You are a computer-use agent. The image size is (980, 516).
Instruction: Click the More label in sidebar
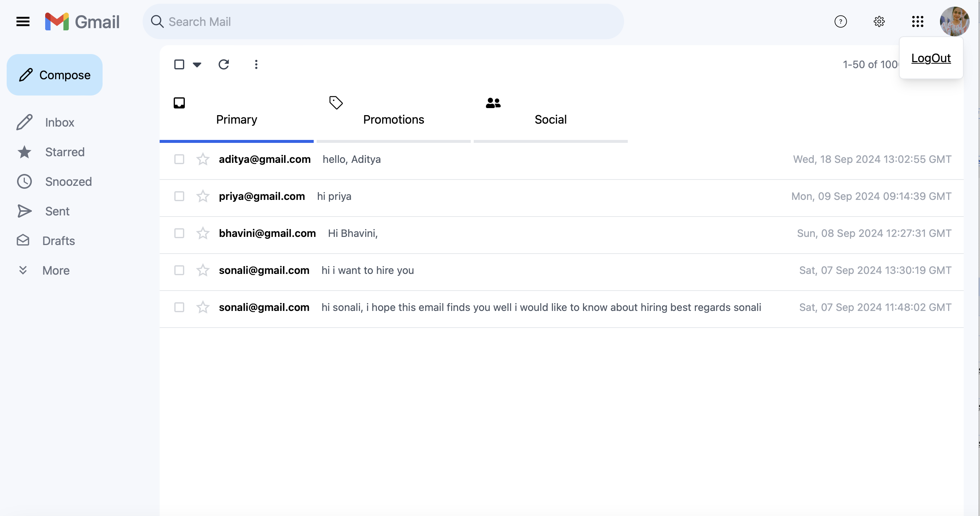pyautogui.click(x=56, y=270)
